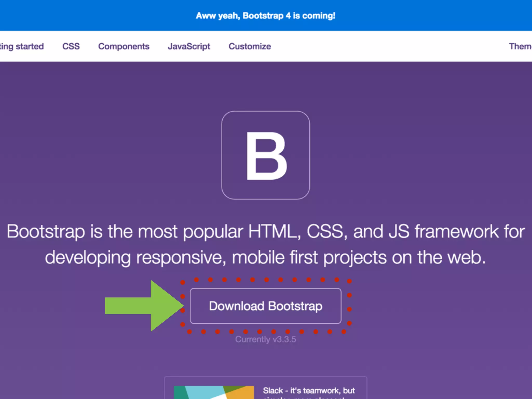Click the Slack teamwork ad text
The image size is (532, 399).
coord(309,393)
